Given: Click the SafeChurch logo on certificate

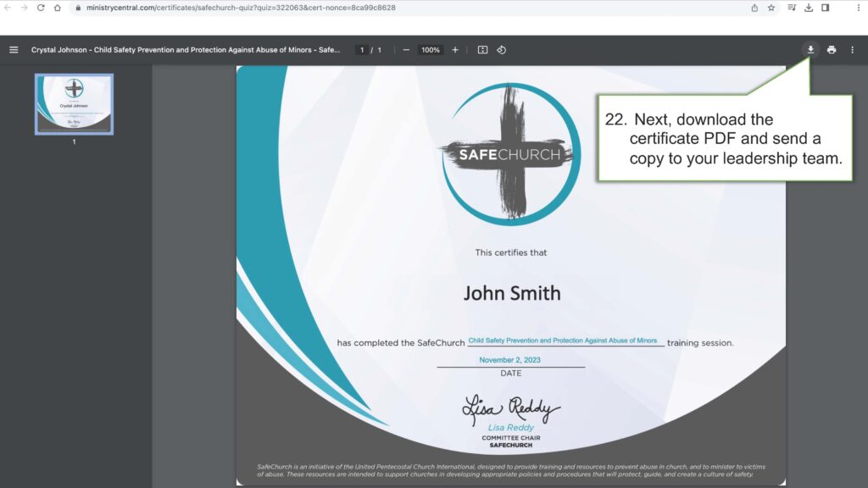Looking at the screenshot, I should (x=510, y=154).
